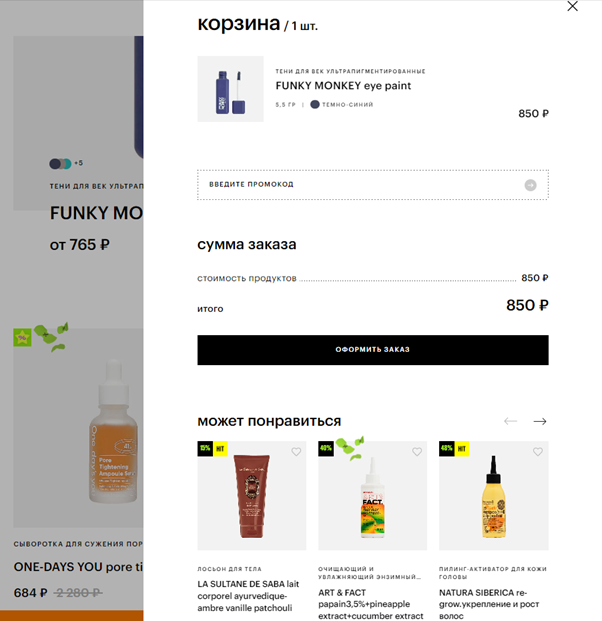
Task: Open NATURA SIBERICA re-grow title link
Action: tap(489, 604)
